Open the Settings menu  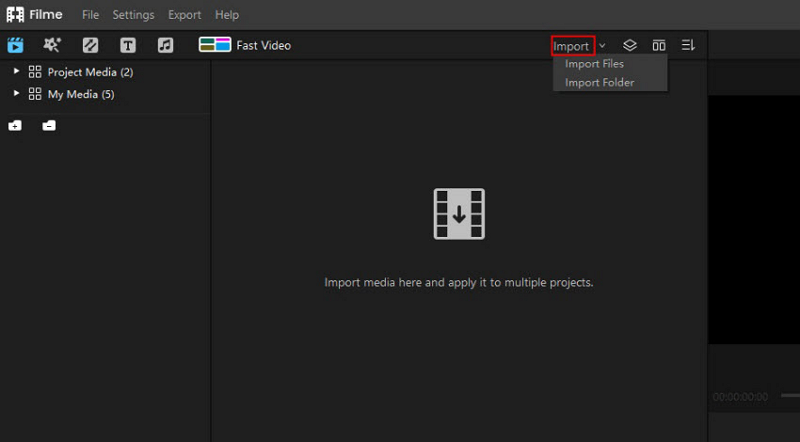tap(133, 15)
